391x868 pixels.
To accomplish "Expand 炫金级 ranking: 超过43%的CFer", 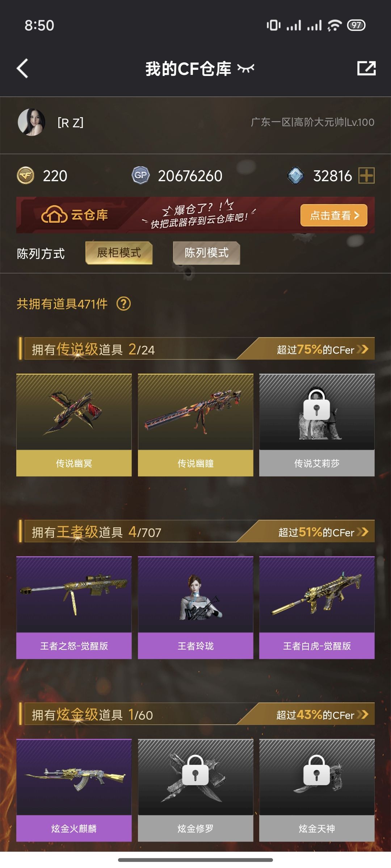I will tap(322, 715).
